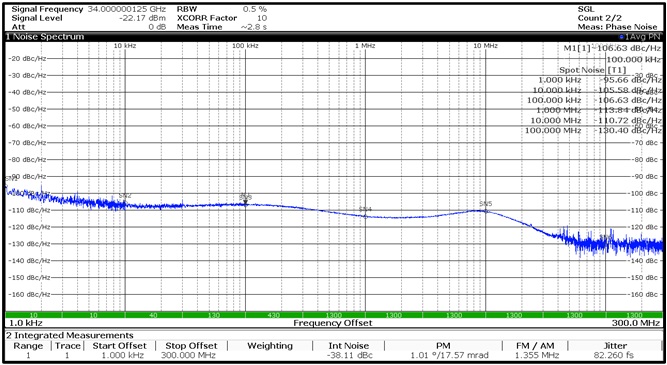667x365 pixels.
Task: Click the spot noise offset 10.000 kHz
Action: pos(556,90)
